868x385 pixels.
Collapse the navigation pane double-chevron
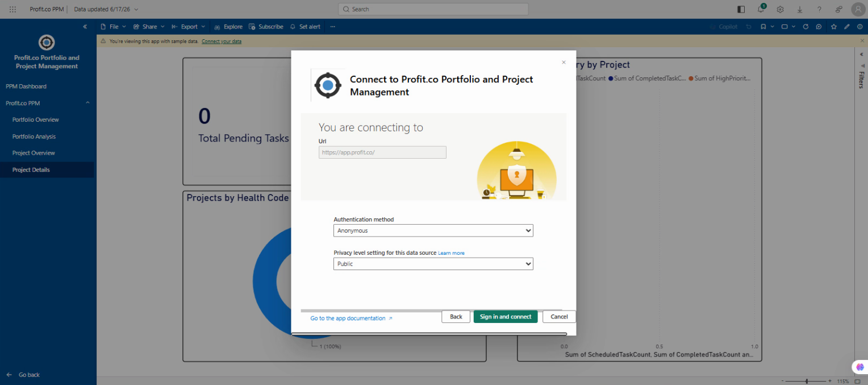click(x=85, y=27)
